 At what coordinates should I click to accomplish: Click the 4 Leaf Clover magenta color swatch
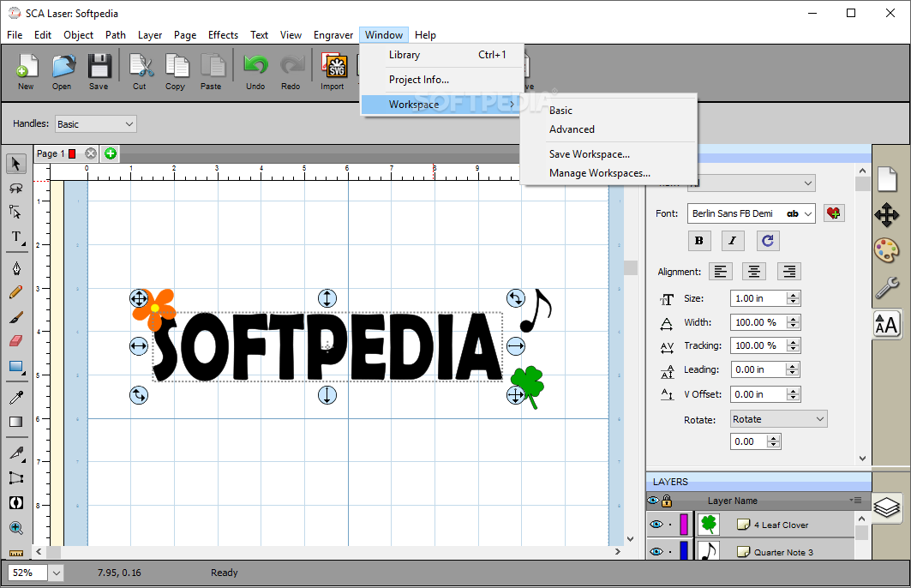(684, 524)
